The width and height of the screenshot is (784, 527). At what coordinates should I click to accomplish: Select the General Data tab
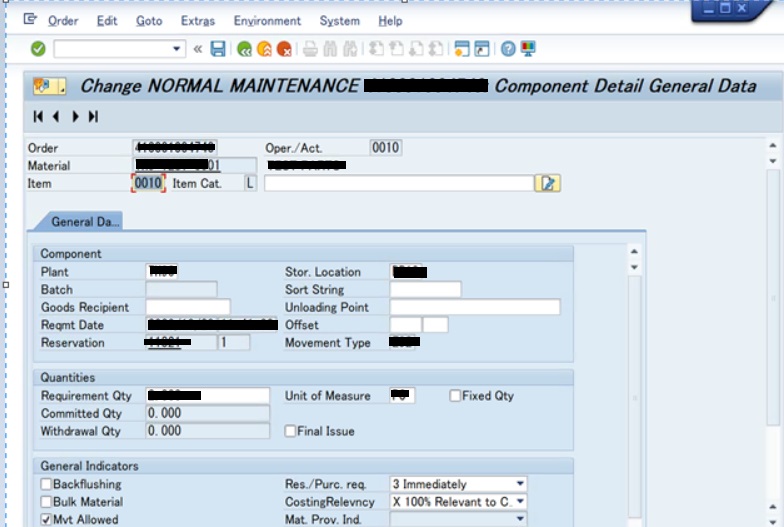85,222
